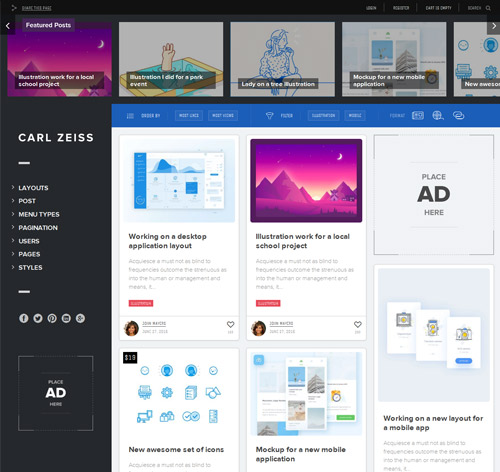The width and height of the screenshot is (500, 472).
Task: Select the image format icon
Action: (x=418, y=115)
